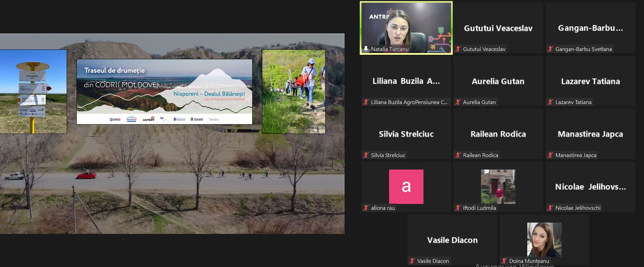Image resolution: width=644 pixels, height=267 pixels.
Task: Click the trail signpost photo in presentation
Action: coord(33,92)
